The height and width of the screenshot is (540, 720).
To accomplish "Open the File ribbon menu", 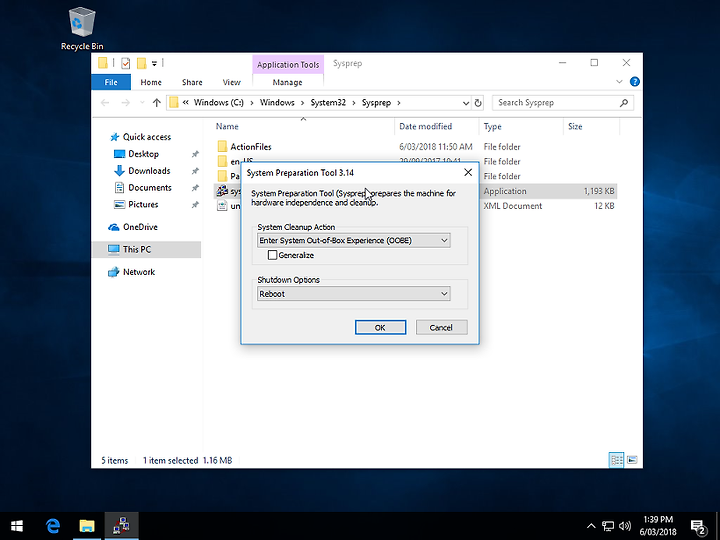I will coord(111,82).
